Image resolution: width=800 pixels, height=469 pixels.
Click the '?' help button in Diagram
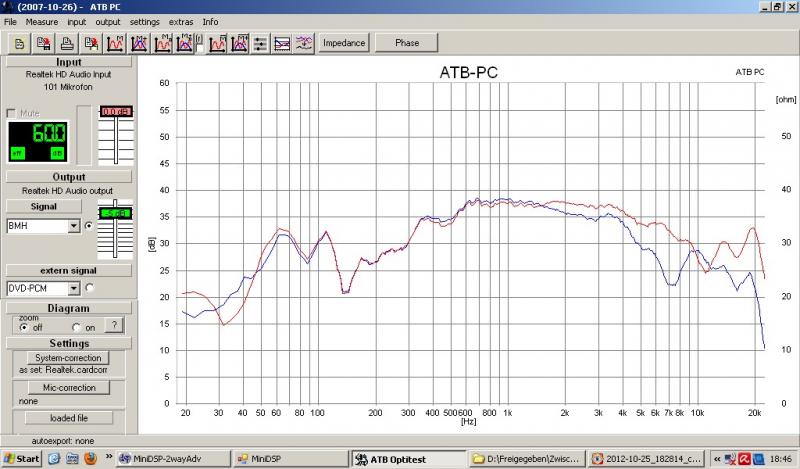114,325
